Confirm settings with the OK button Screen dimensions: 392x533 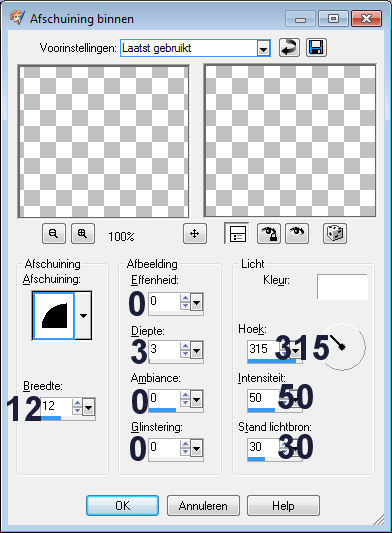[x=122, y=505]
